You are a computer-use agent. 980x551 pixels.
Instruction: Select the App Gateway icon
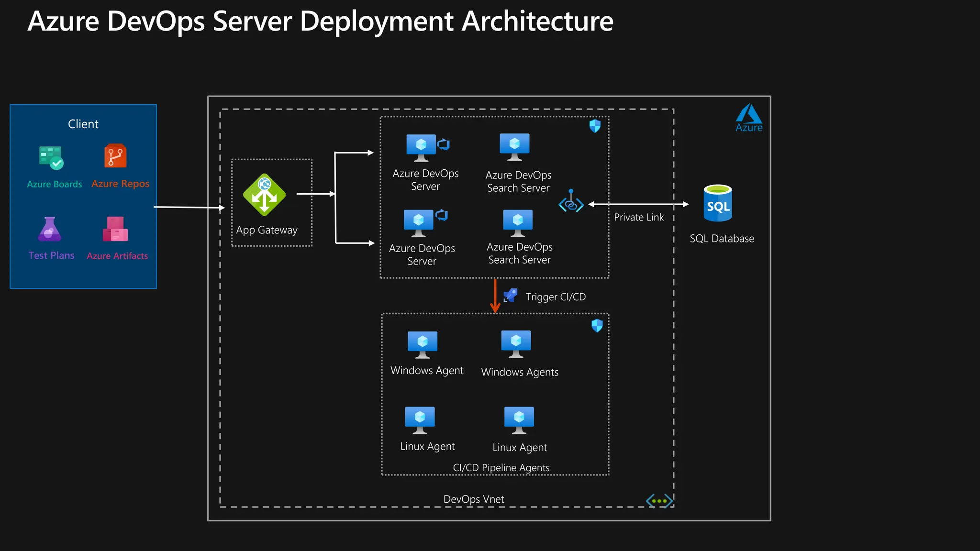coord(264,195)
